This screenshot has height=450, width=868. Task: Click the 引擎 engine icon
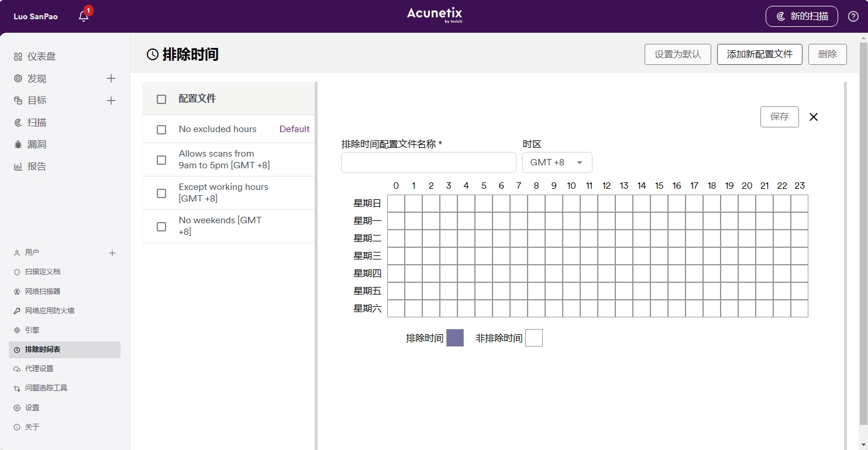click(x=17, y=330)
